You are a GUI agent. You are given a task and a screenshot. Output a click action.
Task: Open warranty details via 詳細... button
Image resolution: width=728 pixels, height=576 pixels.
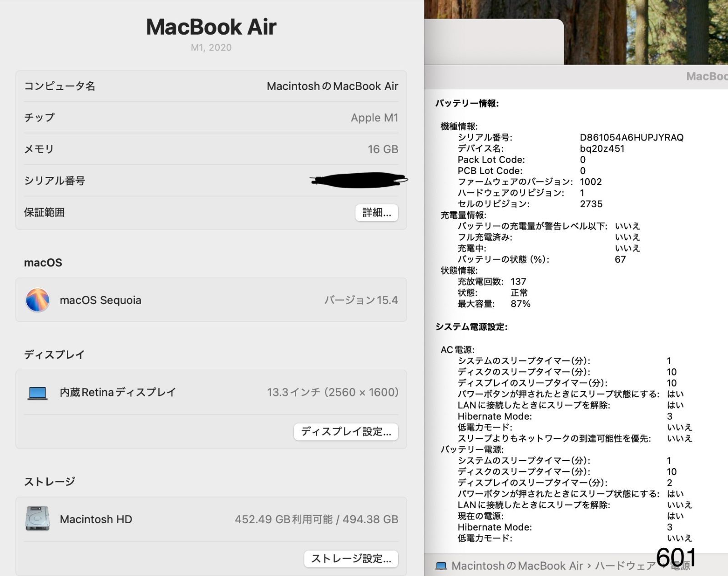point(376,212)
